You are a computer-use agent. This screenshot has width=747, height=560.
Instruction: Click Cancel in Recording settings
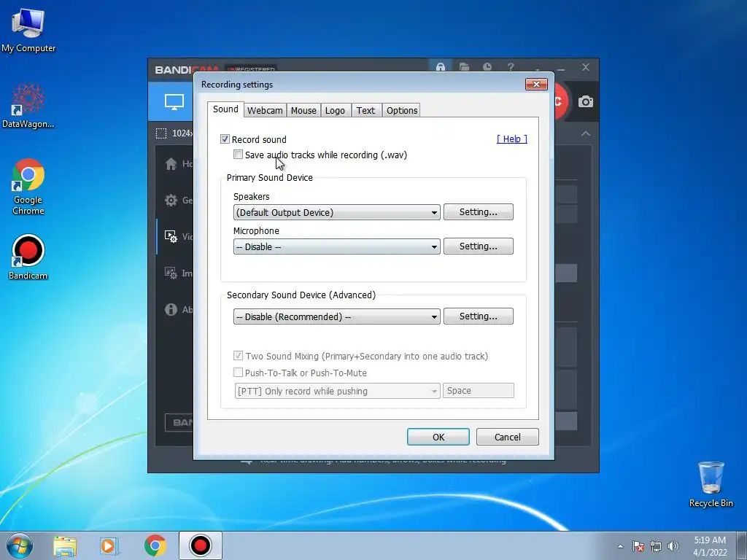[508, 437]
